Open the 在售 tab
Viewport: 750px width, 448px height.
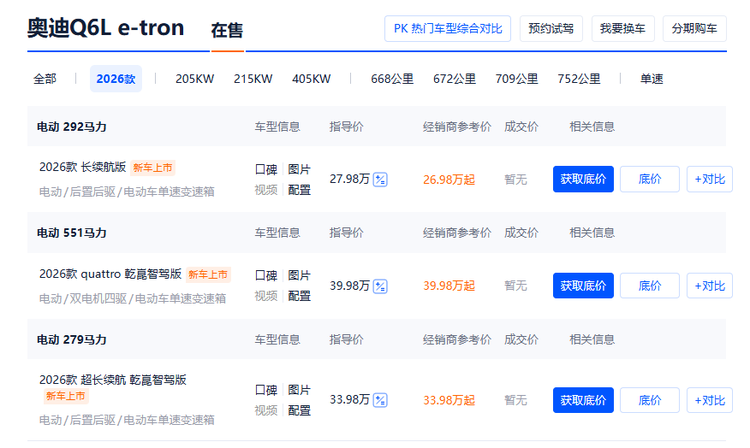coord(227,31)
